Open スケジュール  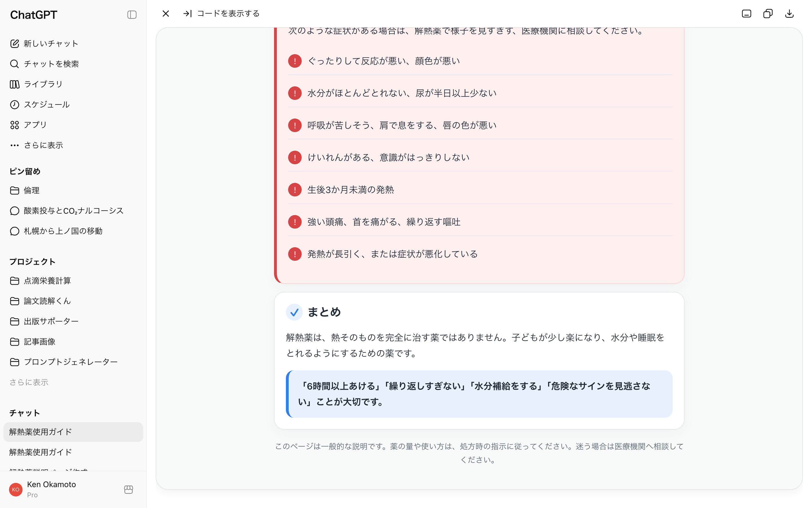pyautogui.click(x=73, y=104)
